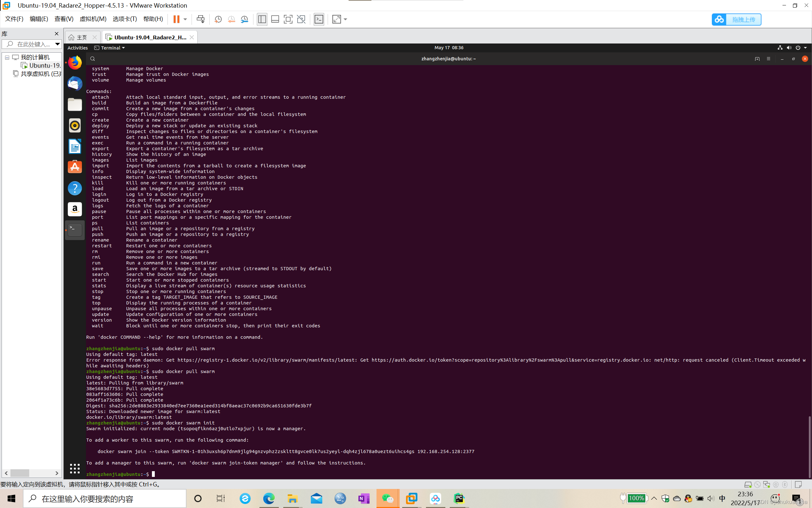The height and width of the screenshot is (508, 812).
Task: Open Rhythmbox music player from dock
Action: pos(75,125)
